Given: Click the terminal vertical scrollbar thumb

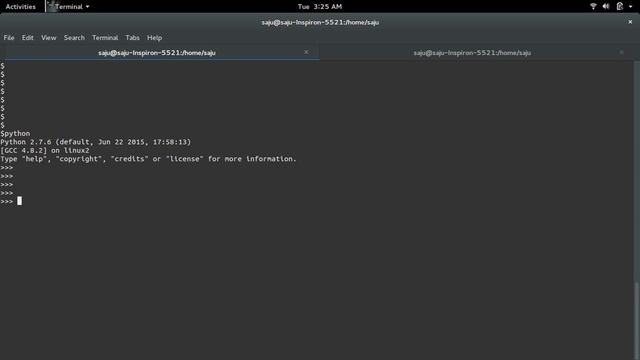Looking at the screenshot, I should [x=637, y=320].
